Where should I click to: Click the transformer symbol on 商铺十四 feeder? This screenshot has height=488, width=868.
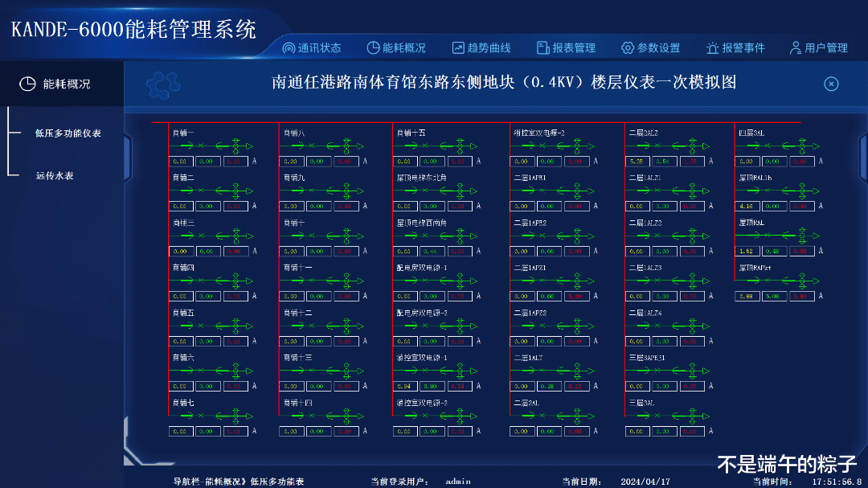[346, 416]
